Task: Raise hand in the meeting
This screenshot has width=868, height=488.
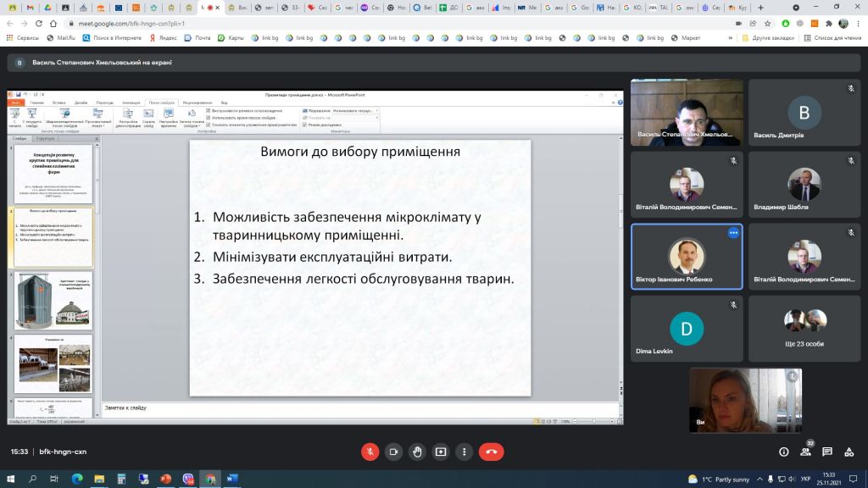Action: point(417,452)
